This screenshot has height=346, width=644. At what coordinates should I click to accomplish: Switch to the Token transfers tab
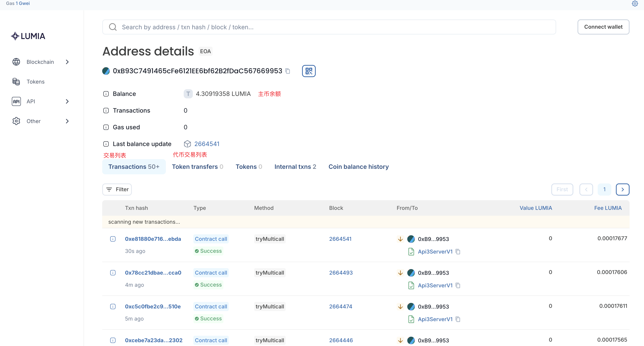point(198,167)
